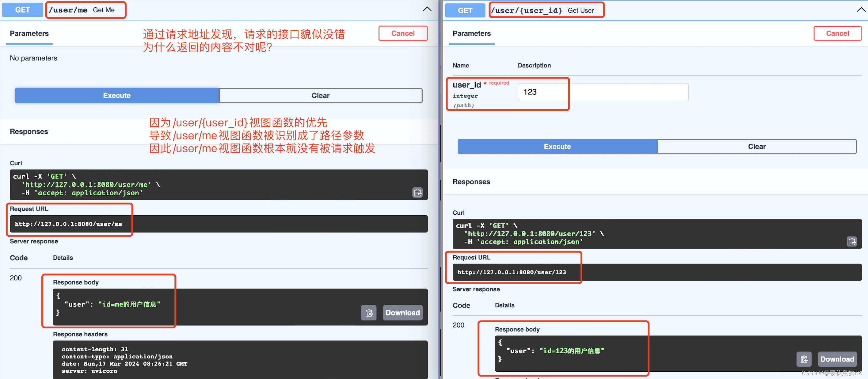Click the Clear button on right panel
This screenshot has height=379, width=868.
tap(757, 146)
